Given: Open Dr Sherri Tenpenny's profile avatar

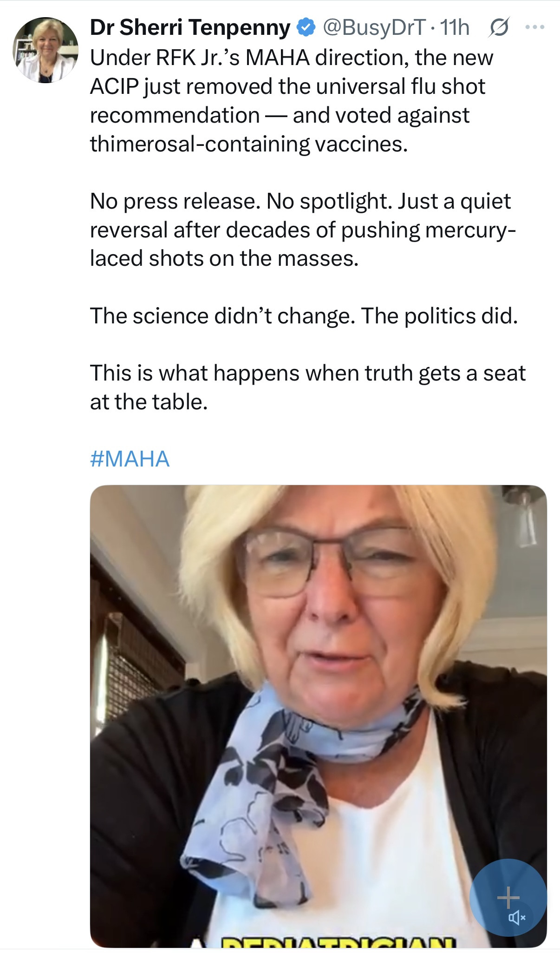Looking at the screenshot, I should pyautogui.click(x=46, y=50).
